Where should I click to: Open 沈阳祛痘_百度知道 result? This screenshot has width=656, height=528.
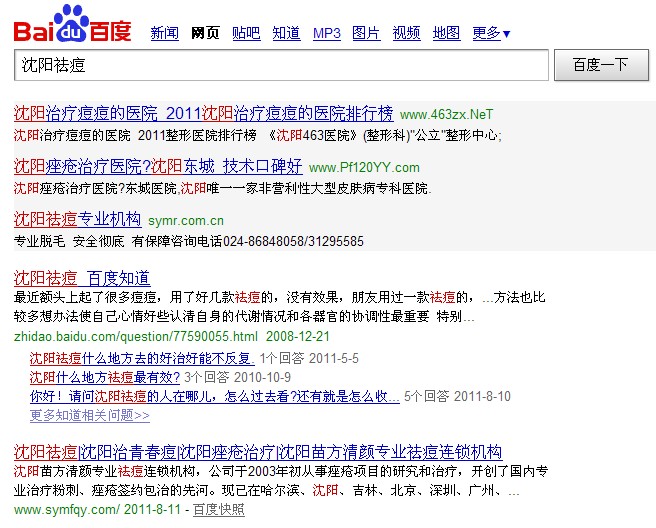point(82,277)
